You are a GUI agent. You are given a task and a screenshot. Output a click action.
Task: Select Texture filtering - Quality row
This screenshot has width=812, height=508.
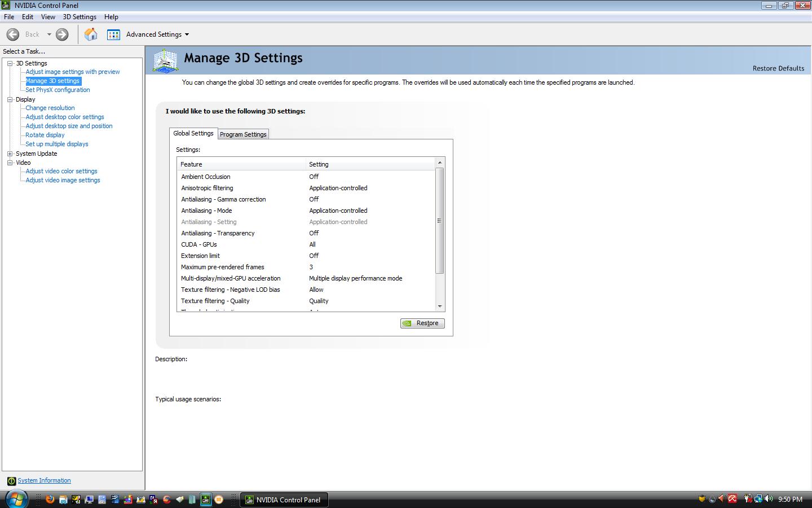coord(306,301)
